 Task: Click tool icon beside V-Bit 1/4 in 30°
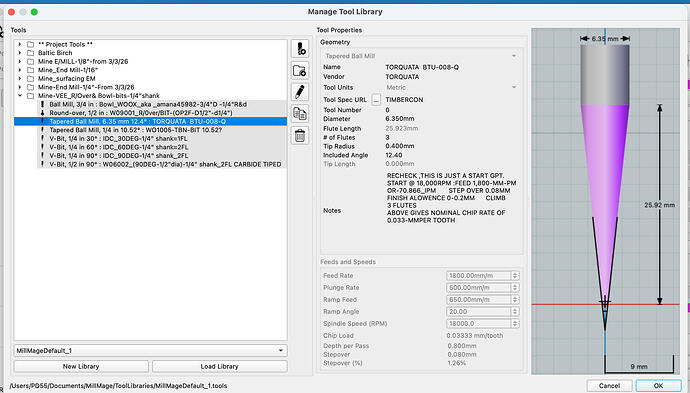point(43,138)
